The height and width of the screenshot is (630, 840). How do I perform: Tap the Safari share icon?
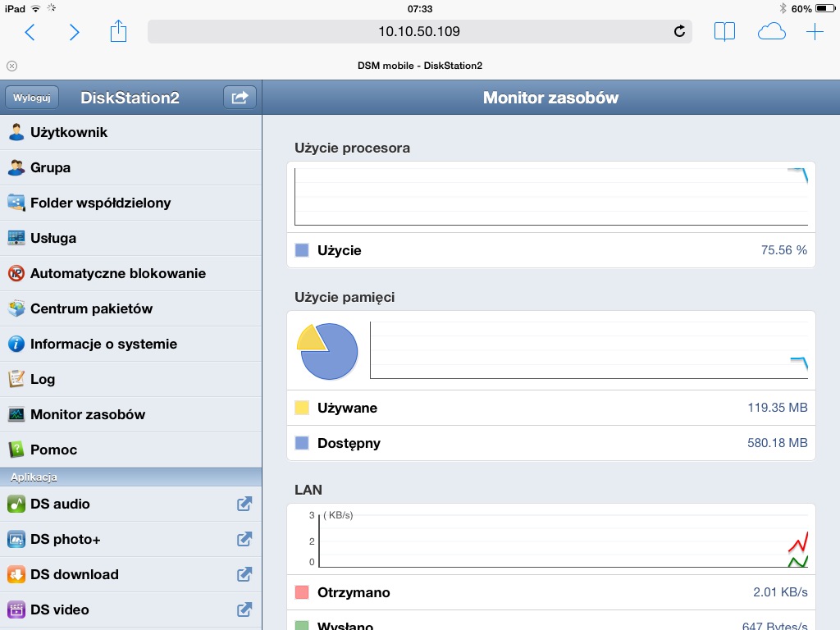pos(118,31)
